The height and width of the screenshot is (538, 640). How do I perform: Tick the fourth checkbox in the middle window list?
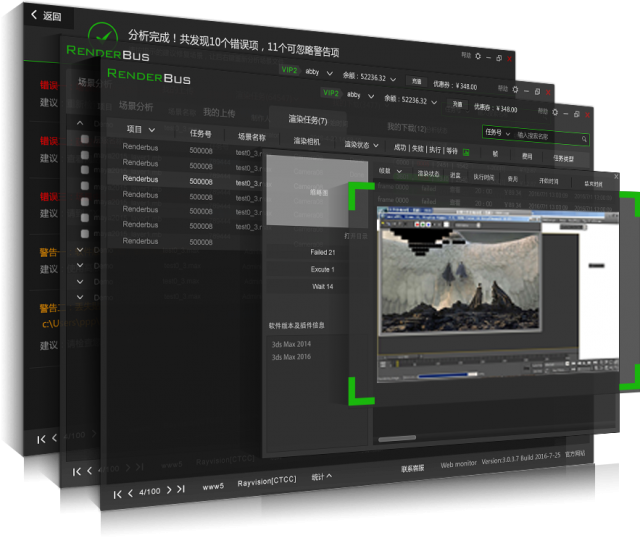click(84, 186)
